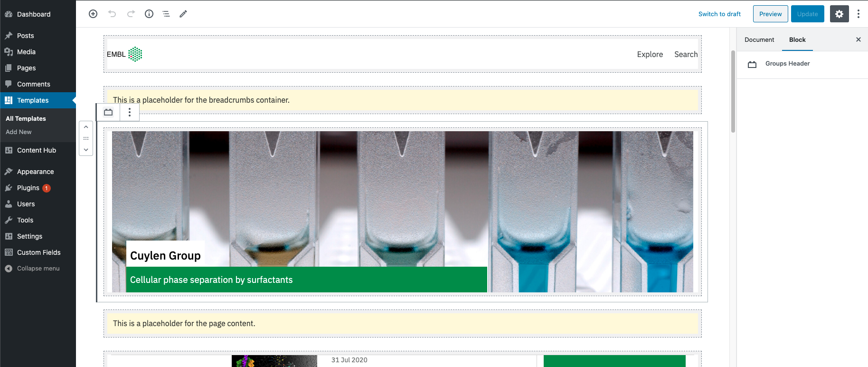
Task: Open Users menu item
Action: [x=38, y=204]
